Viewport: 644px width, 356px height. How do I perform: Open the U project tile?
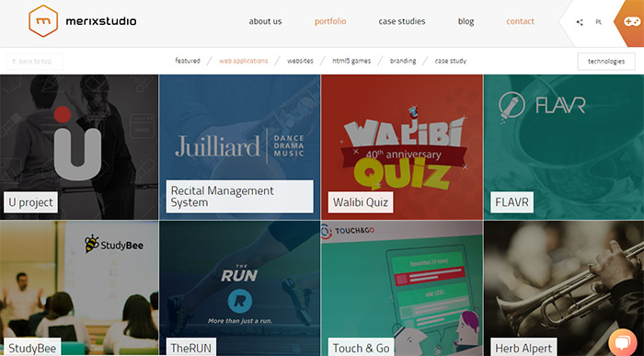tap(79, 147)
